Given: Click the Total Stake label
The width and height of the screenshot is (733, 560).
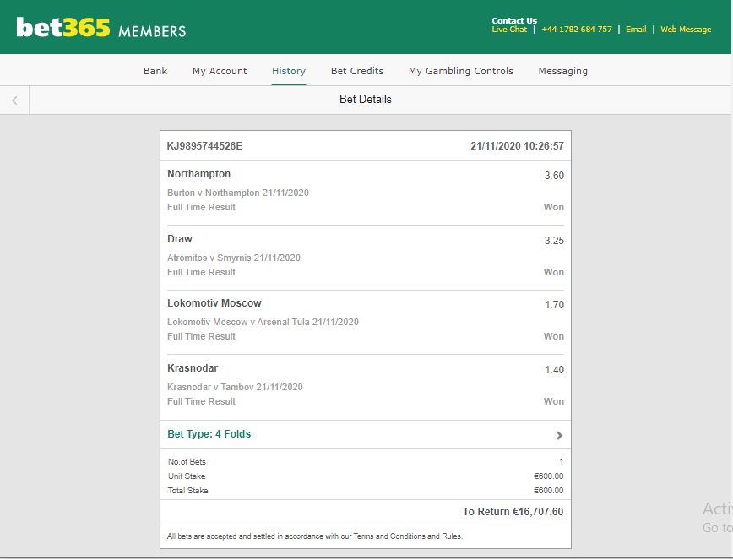Looking at the screenshot, I should (x=188, y=491).
